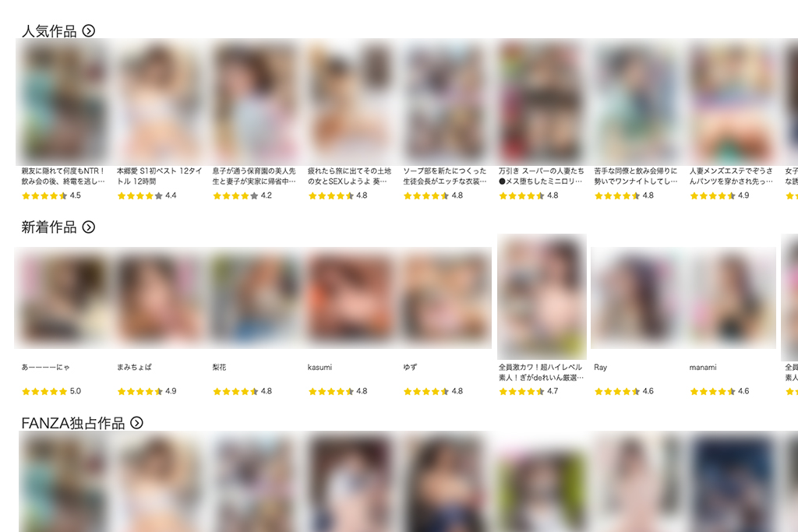Open the まみちょぱ title link
Screen dimensions: 798x532
[134, 367]
